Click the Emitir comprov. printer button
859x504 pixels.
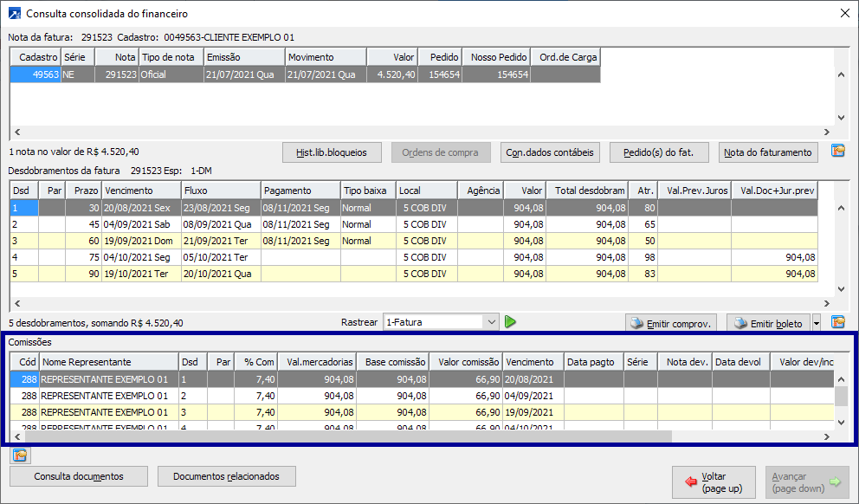click(671, 324)
